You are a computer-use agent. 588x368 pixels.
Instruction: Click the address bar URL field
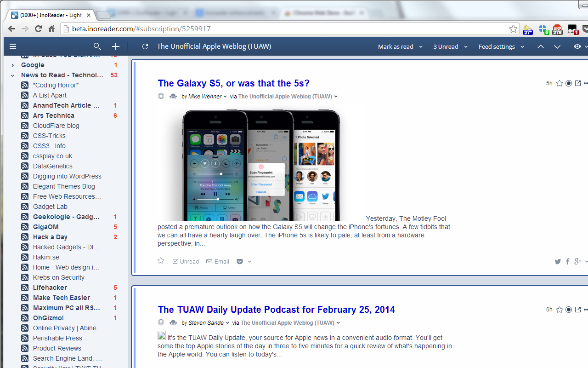click(289, 29)
